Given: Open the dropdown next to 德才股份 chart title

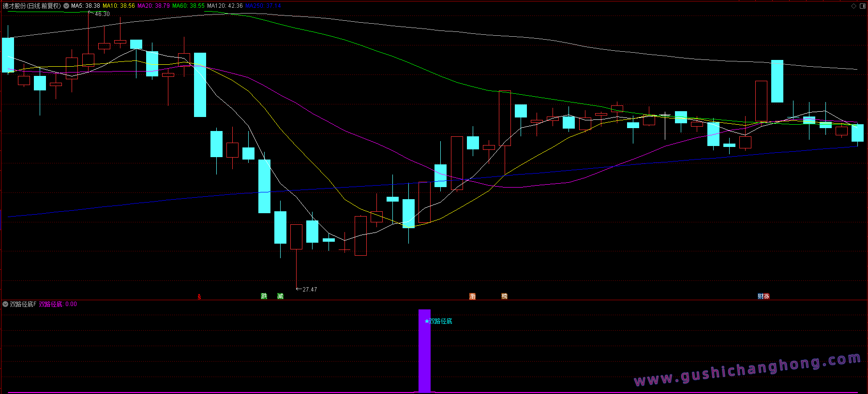Looking at the screenshot, I should pos(66,6).
